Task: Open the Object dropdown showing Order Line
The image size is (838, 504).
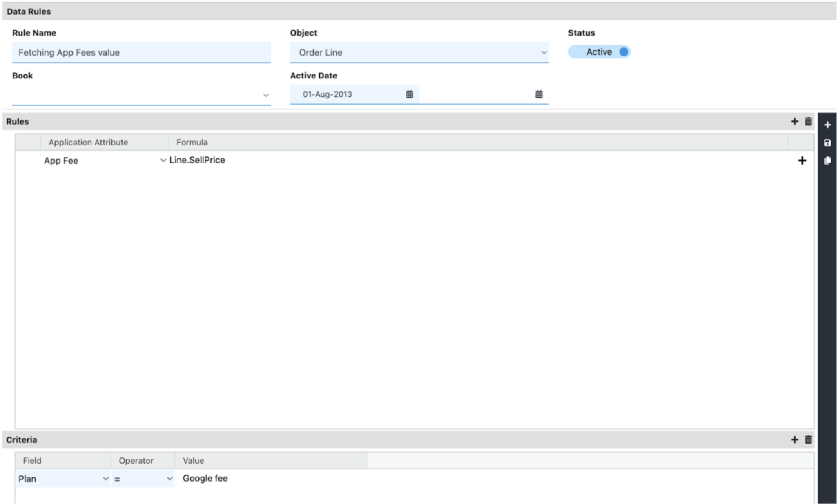Action: 419,52
